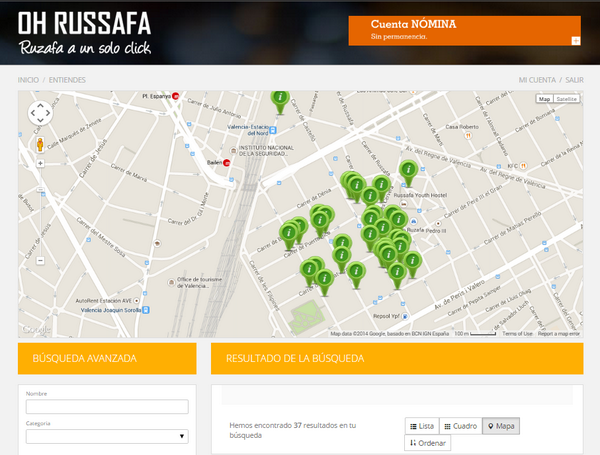Open the ENTIENDES breadcrumb link
600x455 pixels.
(x=67, y=80)
